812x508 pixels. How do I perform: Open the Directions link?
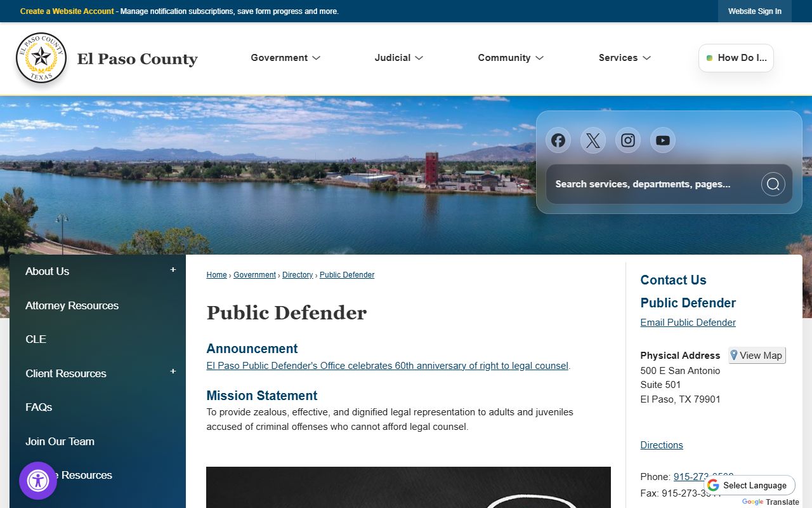click(662, 445)
